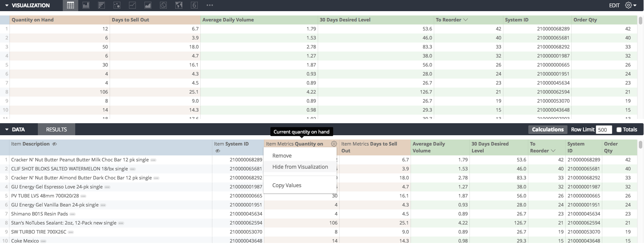Click System ID header in visualization
Viewport: 644px width, 252px height.
pos(537,20)
